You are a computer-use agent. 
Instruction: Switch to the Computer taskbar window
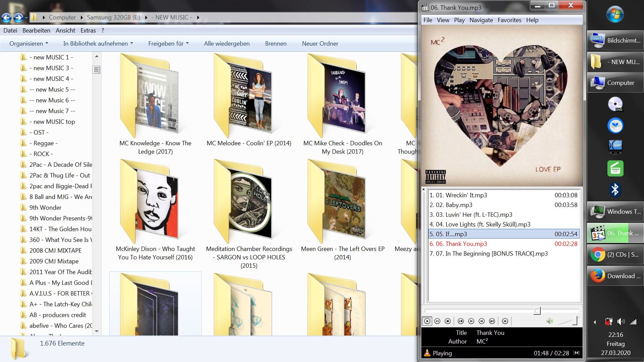(x=615, y=83)
